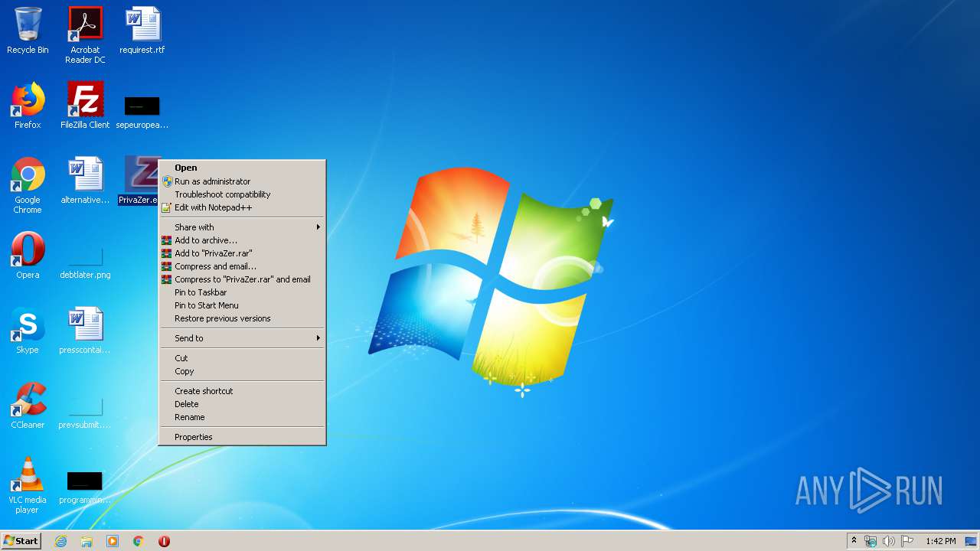980x551 pixels.
Task: Open the Start menu
Action: [21, 541]
